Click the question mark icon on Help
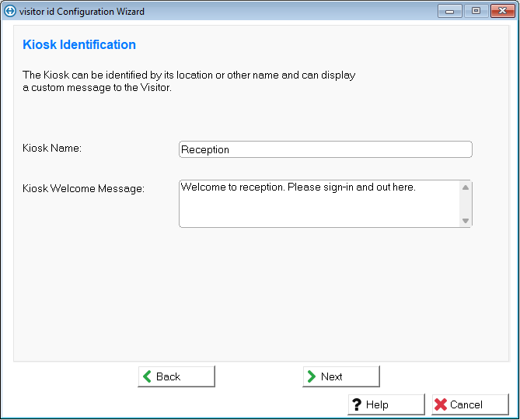The image size is (520, 420). click(356, 404)
